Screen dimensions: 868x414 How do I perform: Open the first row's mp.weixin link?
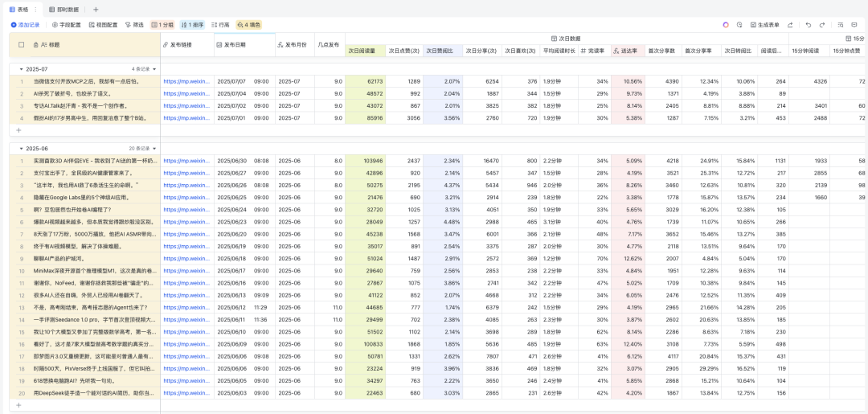click(x=186, y=81)
